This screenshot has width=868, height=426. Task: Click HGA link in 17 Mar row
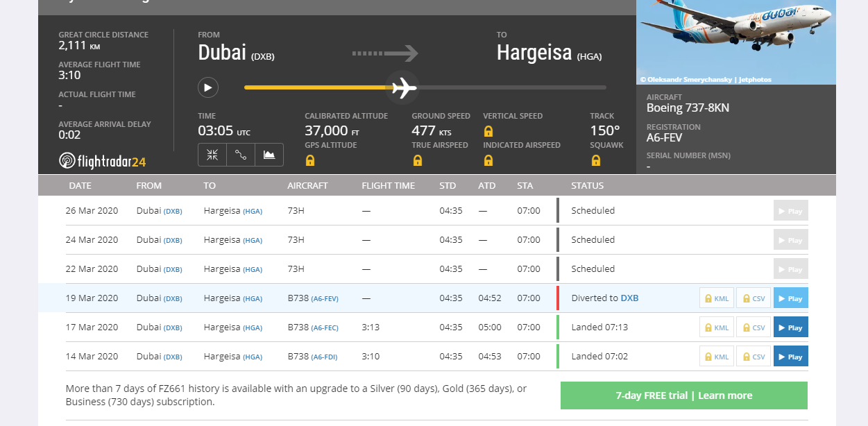[x=253, y=328]
